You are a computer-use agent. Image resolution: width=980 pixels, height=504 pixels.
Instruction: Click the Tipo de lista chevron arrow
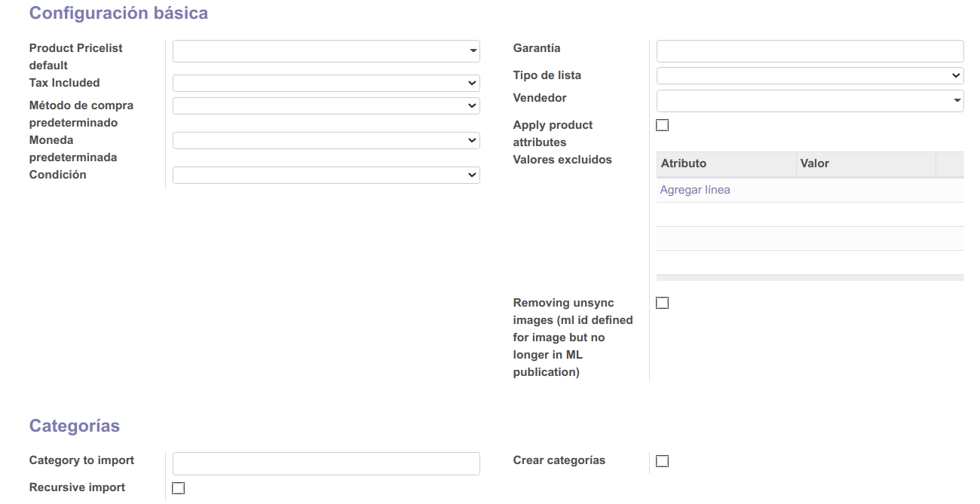[956, 75]
